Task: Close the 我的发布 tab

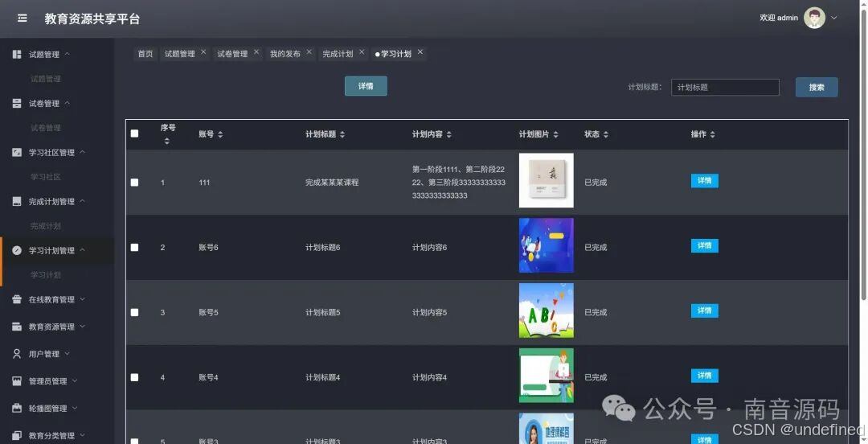Action: point(309,51)
